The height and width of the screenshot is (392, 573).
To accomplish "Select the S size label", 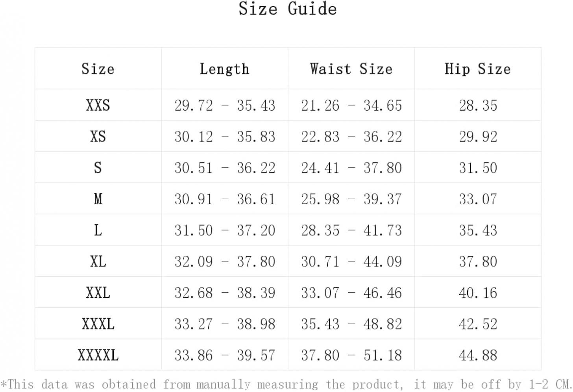I will (x=98, y=168).
